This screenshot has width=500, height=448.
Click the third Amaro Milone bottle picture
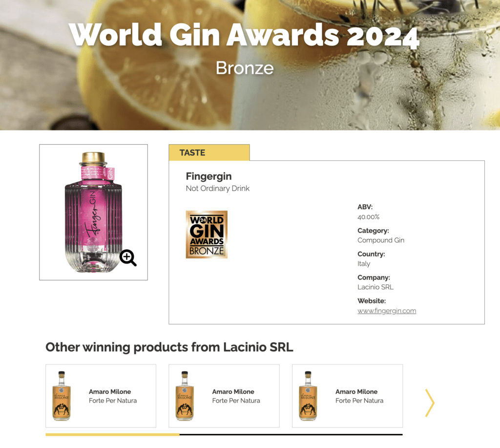point(308,396)
